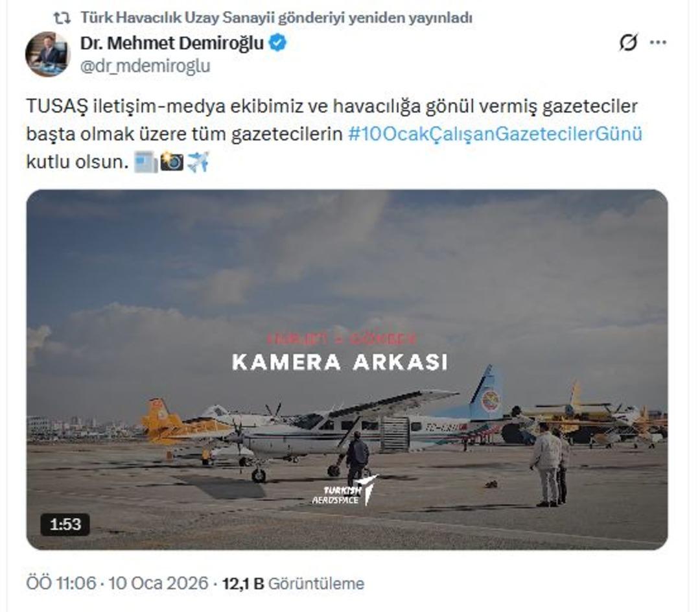The height and width of the screenshot is (612, 700).
Task: Open Dr. Mehmet Demiroğlu's profile picture
Action: [47, 54]
